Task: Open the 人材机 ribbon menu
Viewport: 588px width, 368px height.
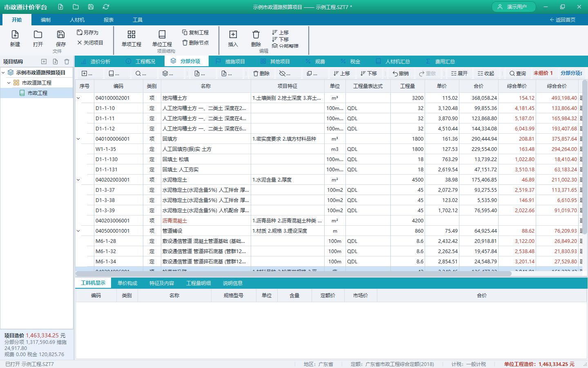Action: [77, 20]
